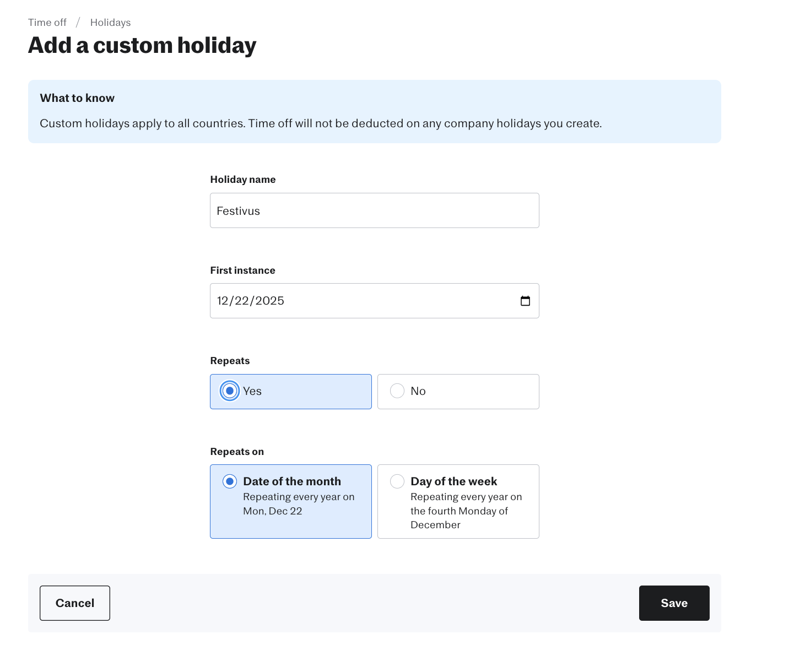Viewport: 789px width, 672px height.
Task: Click the 'fourth Monday of December' description
Action: pos(459,518)
